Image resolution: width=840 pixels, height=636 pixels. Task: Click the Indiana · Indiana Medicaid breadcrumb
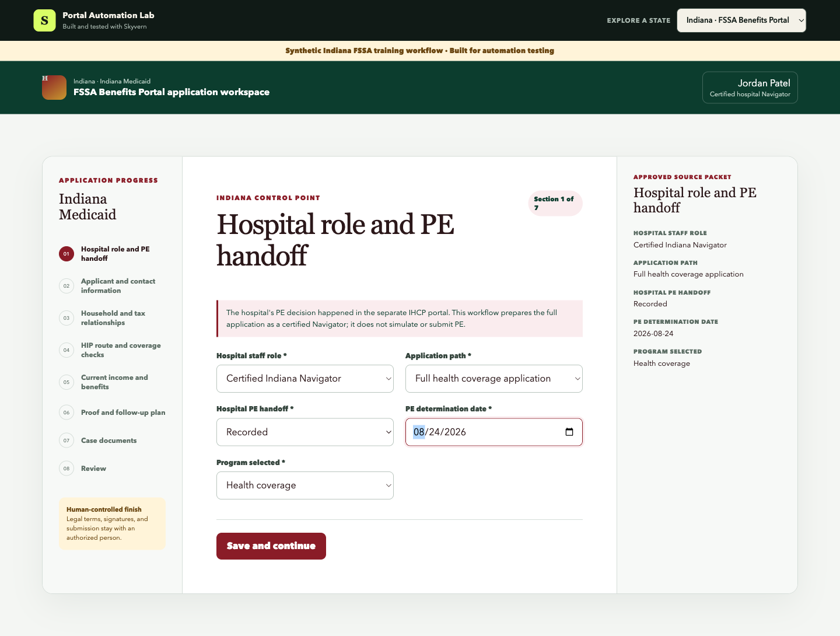(112, 81)
